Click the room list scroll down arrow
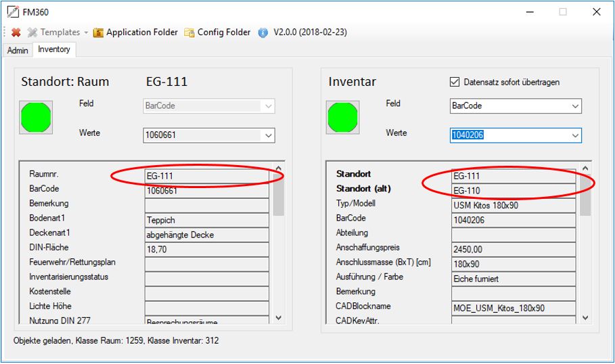This screenshot has height=364, width=615. (x=279, y=318)
